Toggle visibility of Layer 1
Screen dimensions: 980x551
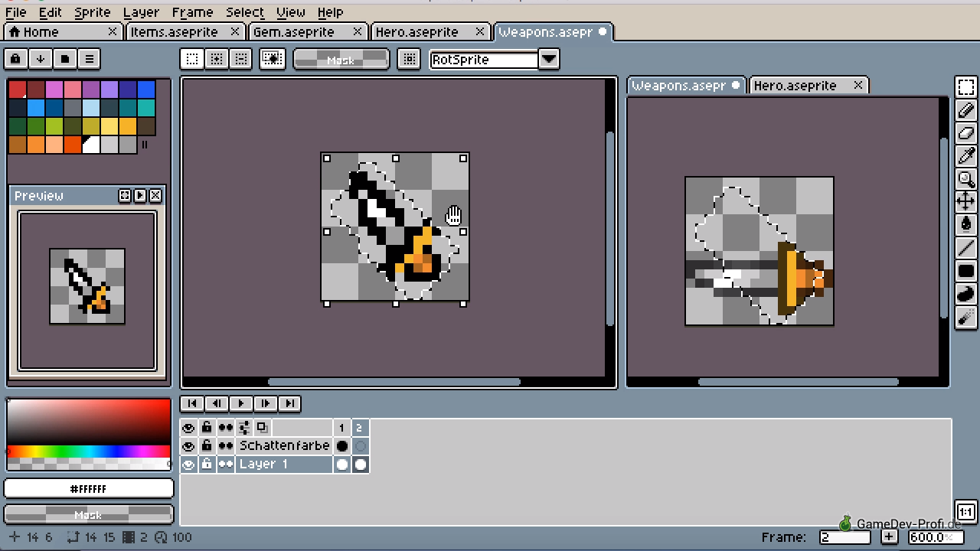click(x=188, y=464)
